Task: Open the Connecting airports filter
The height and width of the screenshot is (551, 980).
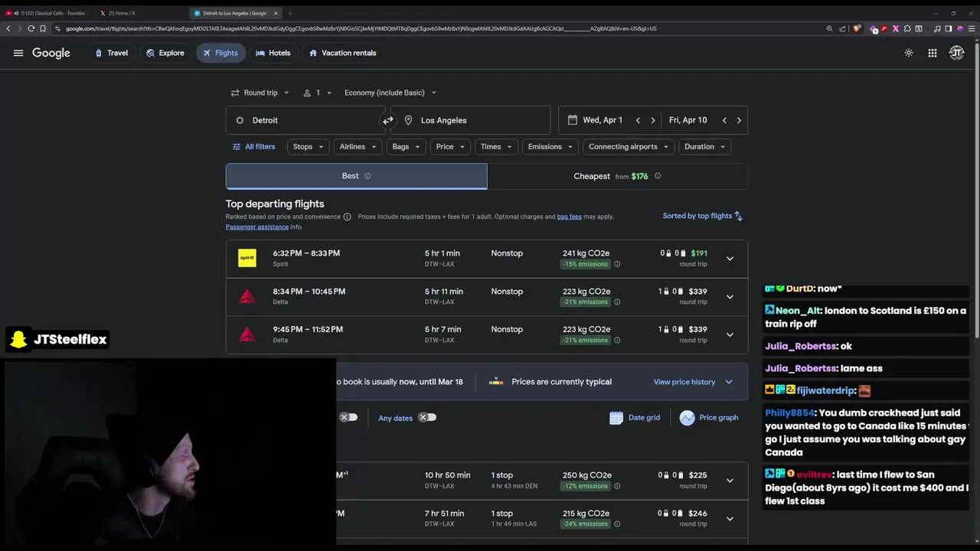Action: pos(629,147)
